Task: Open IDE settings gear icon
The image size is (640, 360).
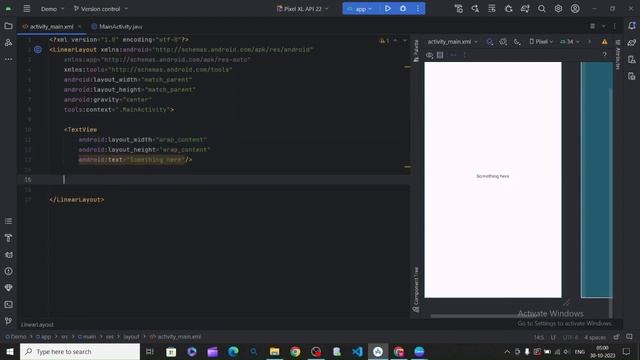Action: click(x=558, y=9)
